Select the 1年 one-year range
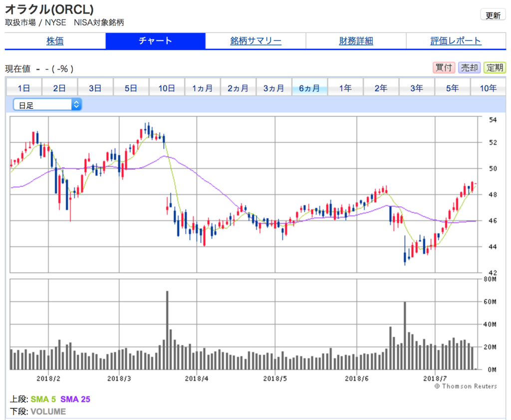The image size is (511, 420). pyautogui.click(x=345, y=87)
